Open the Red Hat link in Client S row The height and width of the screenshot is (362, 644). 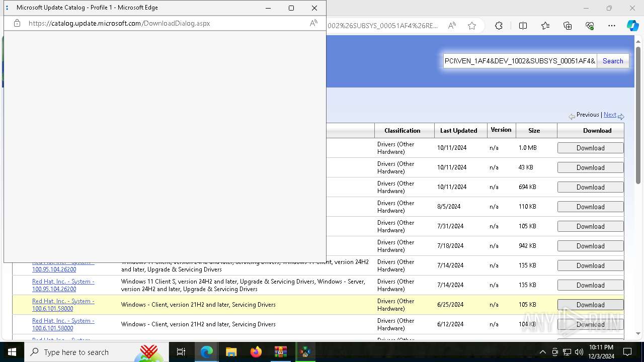tap(63, 285)
